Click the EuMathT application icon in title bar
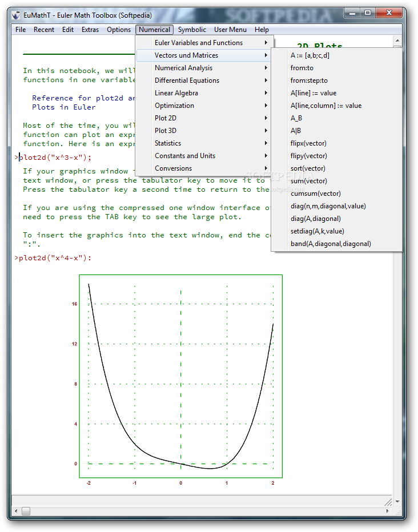Screen dimensions: 418x532 [x=15, y=15]
